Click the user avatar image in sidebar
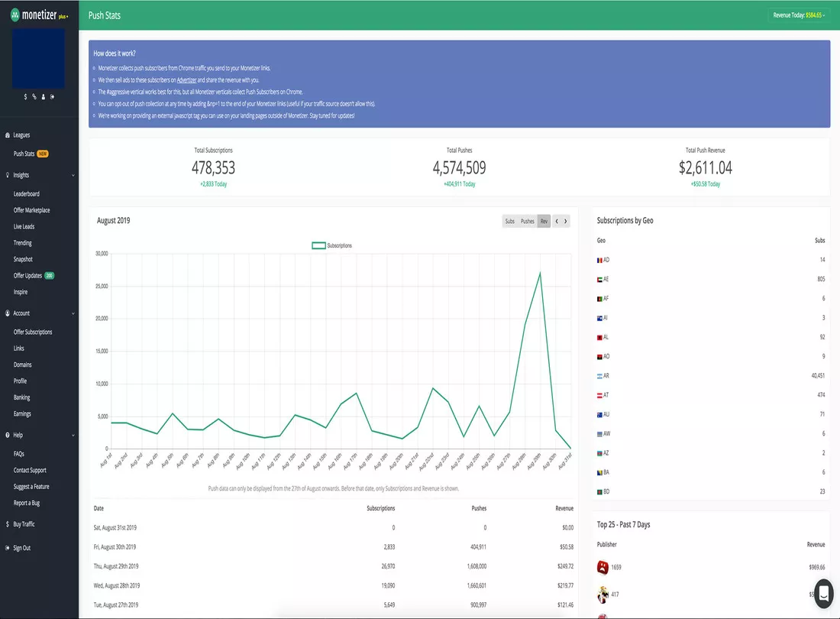The height and width of the screenshot is (619, 840). coord(39,58)
